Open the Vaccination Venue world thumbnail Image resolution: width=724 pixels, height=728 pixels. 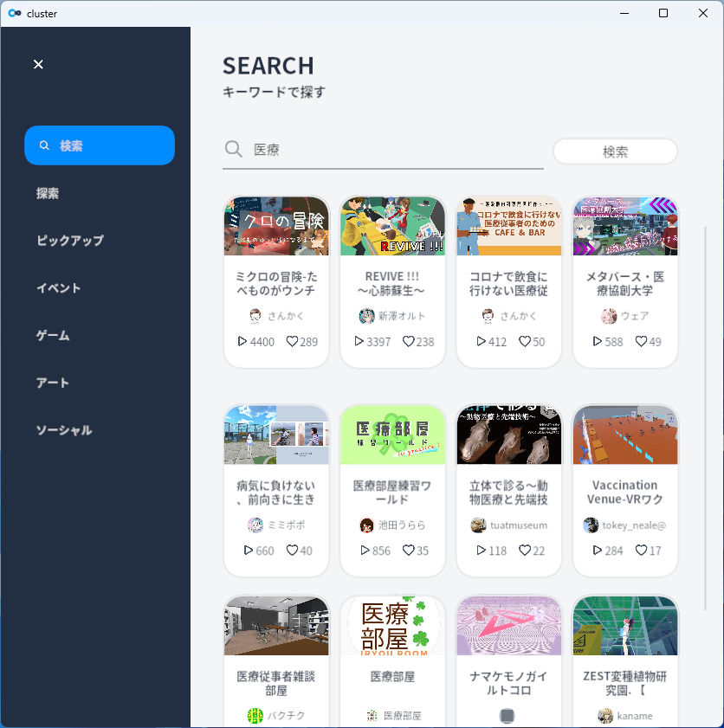coord(625,435)
